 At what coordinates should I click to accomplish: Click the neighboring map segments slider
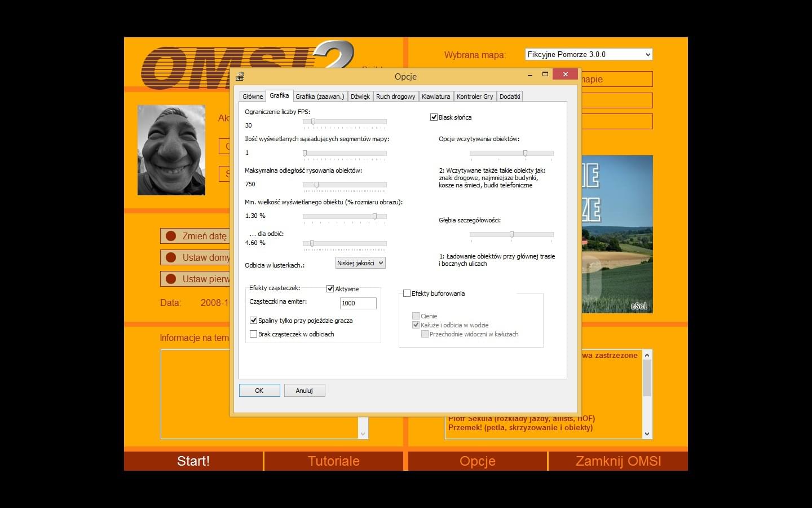(345, 154)
